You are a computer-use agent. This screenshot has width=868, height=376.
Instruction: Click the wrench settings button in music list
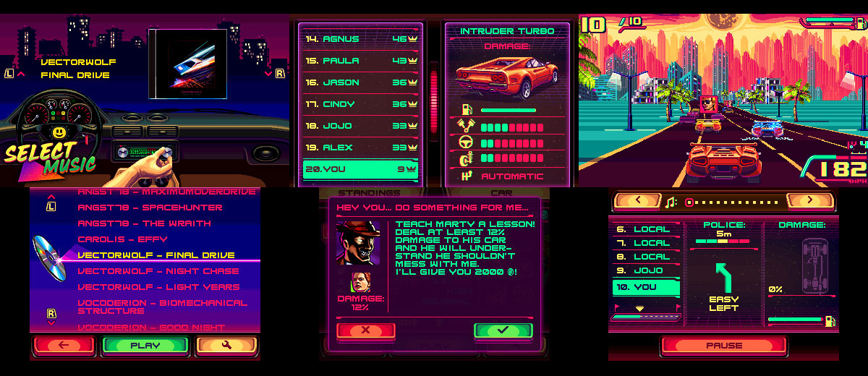point(226,346)
